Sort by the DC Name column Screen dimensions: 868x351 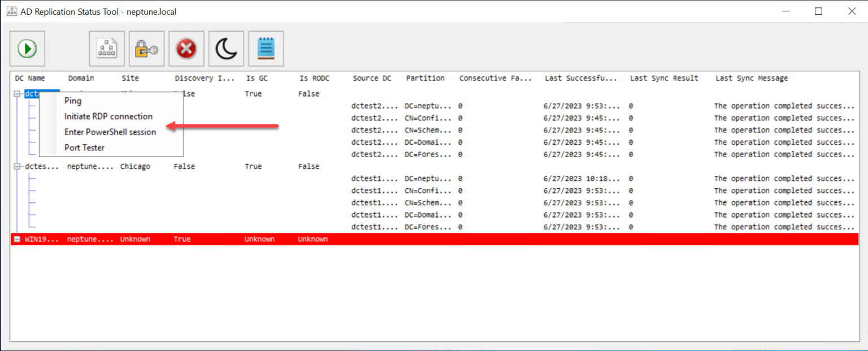click(x=29, y=78)
